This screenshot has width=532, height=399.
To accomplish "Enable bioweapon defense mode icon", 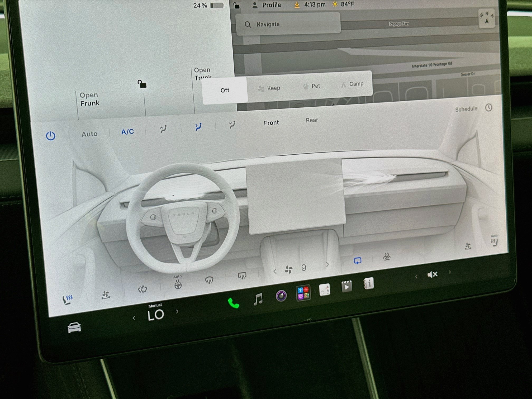I will point(387,256).
